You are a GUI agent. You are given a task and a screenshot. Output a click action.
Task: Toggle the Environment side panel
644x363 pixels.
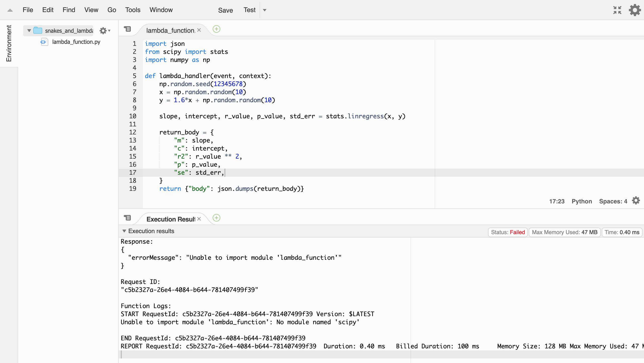(x=9, y=43)
